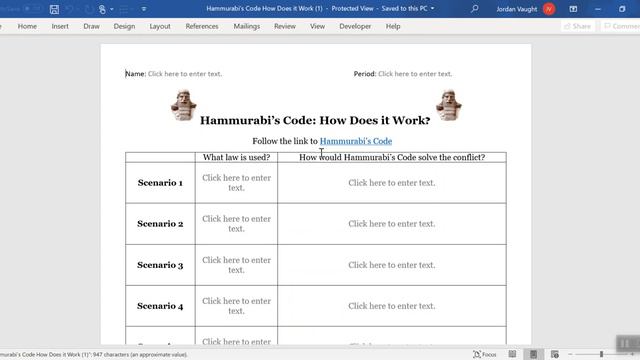Go to the References tab
Screen dimensions: 640x360
click(x=202, y=26)
